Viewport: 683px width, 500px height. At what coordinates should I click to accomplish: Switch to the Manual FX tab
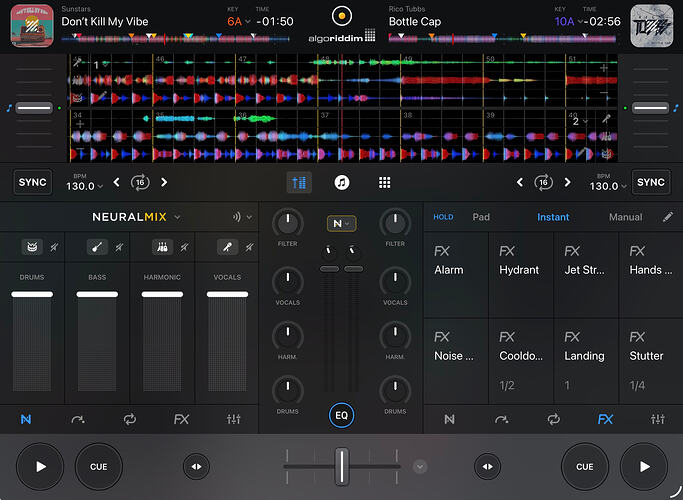coord(626,217)
